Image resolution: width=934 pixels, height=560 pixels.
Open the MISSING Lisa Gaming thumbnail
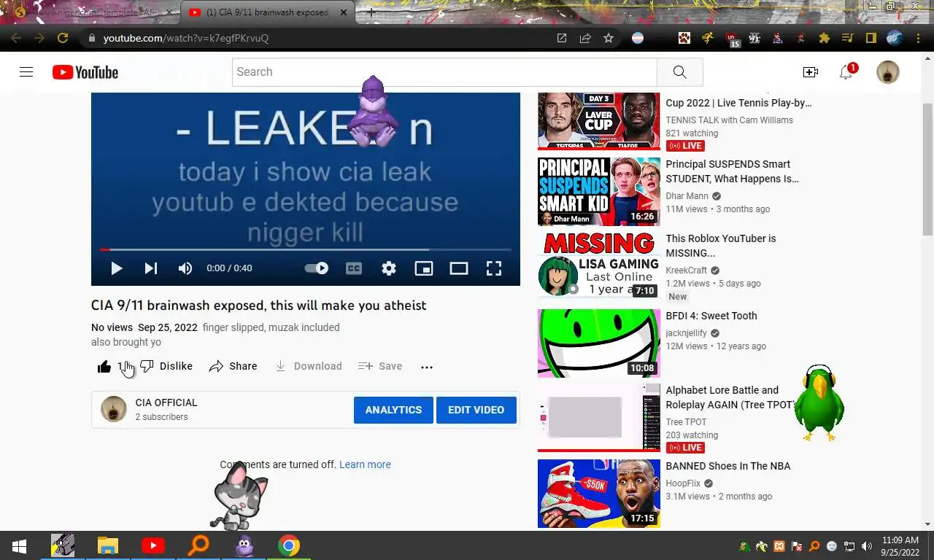coord(598,265)
